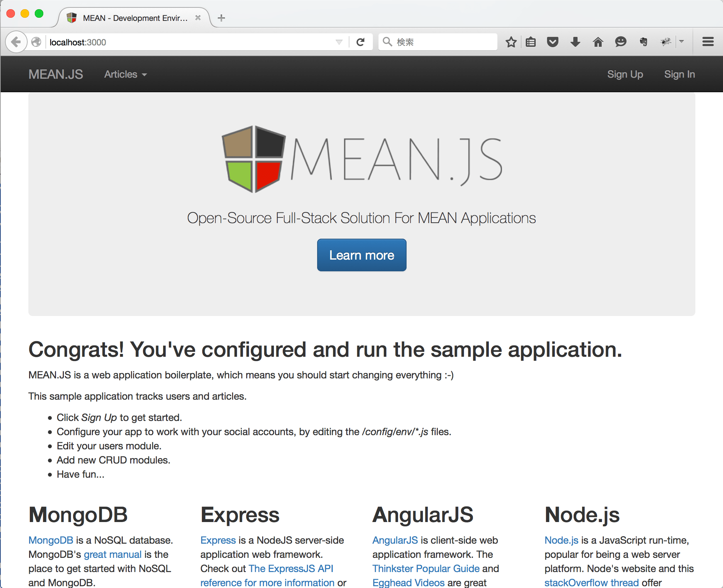Open the Evernote Web Clipper icon
Screen dimensions: 723x588
[643, 42]
